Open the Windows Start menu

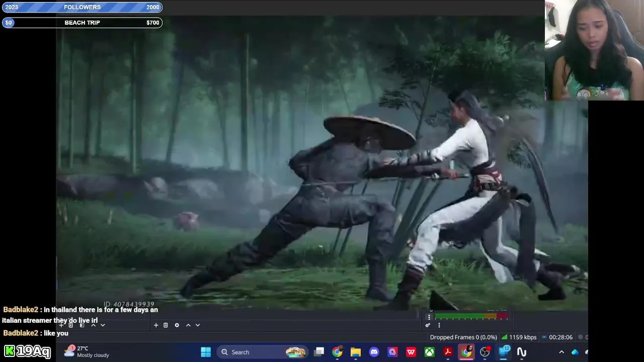[x=206, y=352]
